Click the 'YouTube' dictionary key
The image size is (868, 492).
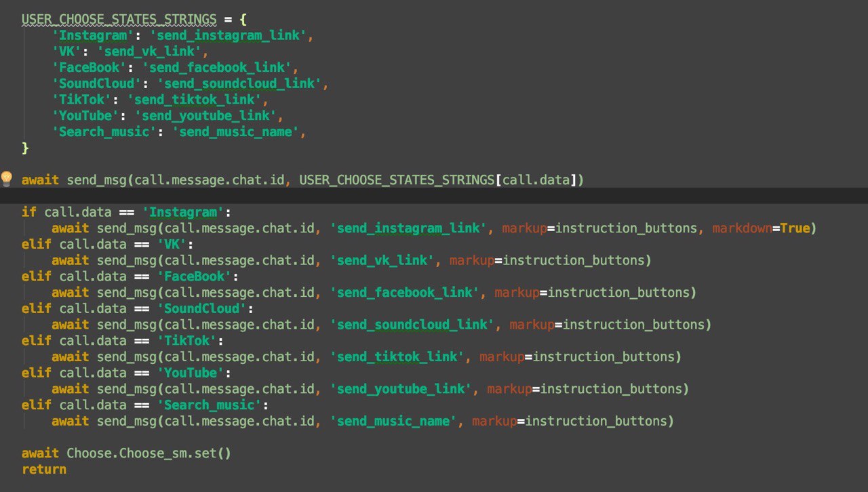pyautogui.click(x=85, y=115)
